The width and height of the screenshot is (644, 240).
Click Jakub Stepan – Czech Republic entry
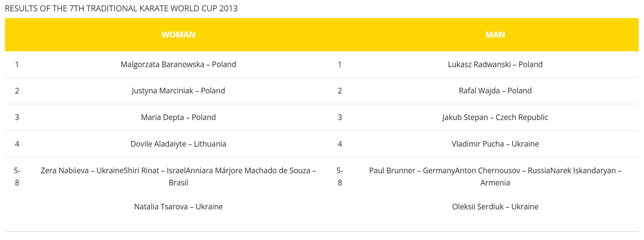point(495,117)
